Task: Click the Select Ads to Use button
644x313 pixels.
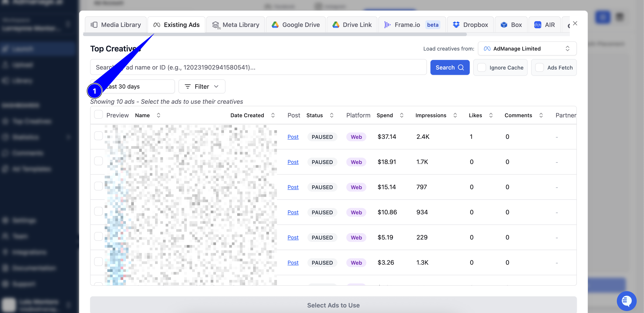Action: coord(333,305)
